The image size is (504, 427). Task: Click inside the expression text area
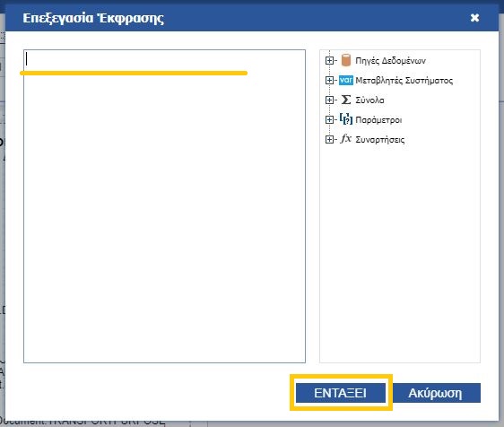(x=165, y=206)
